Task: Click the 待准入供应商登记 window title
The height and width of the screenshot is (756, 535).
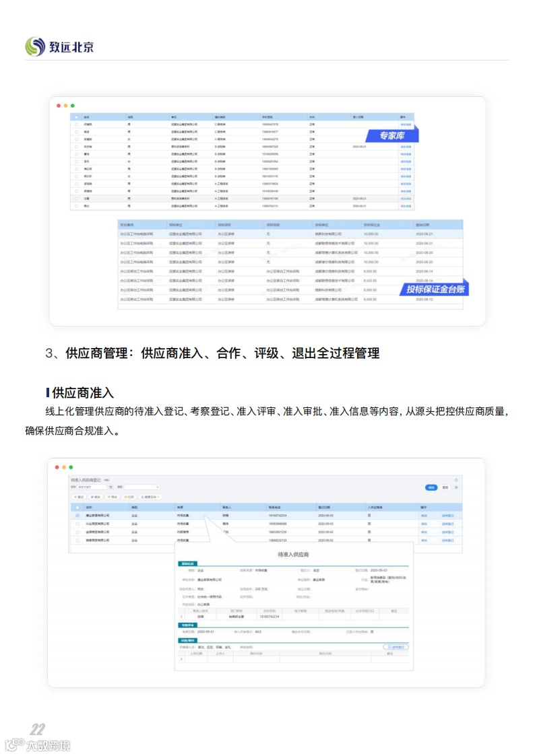Action: point(86,480)
